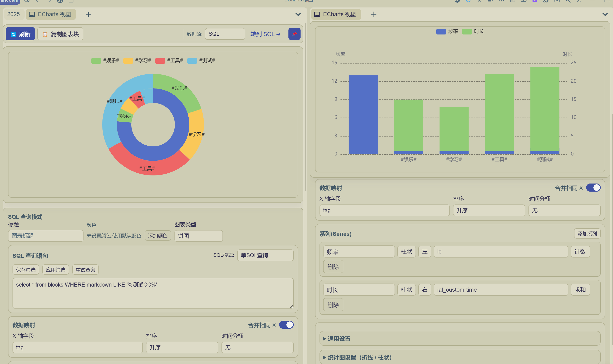The height and width of the screenshot is (364, 613).
Task: Click the 刷新 refresh button
Action: [x=20, y=34]
